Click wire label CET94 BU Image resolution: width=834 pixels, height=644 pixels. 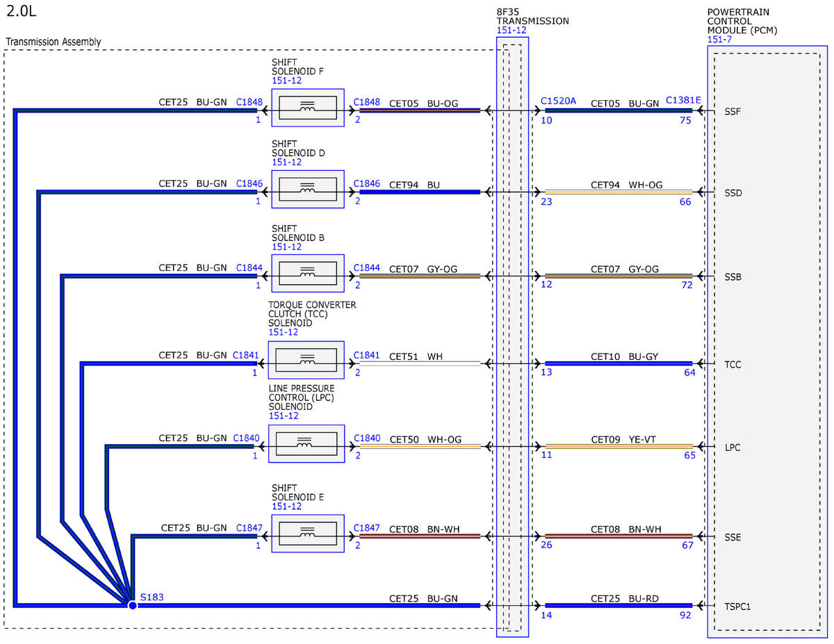point(415,184)
